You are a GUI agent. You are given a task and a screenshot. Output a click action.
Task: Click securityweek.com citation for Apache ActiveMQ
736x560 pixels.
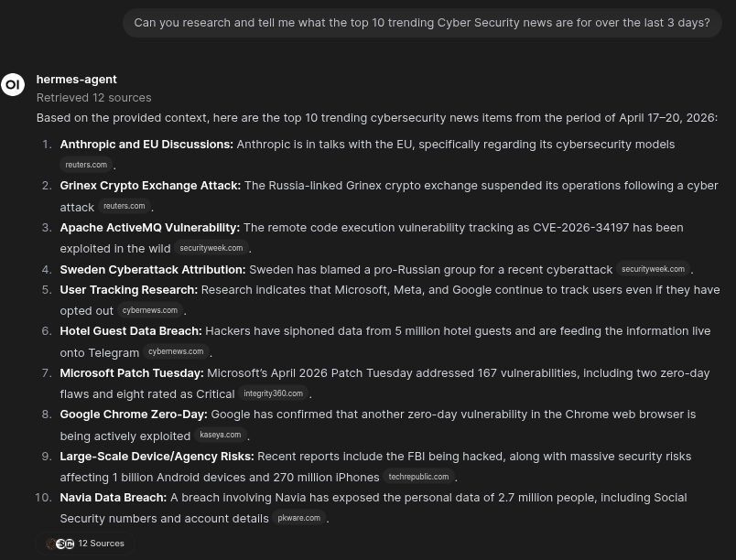(x=211, y=248)
